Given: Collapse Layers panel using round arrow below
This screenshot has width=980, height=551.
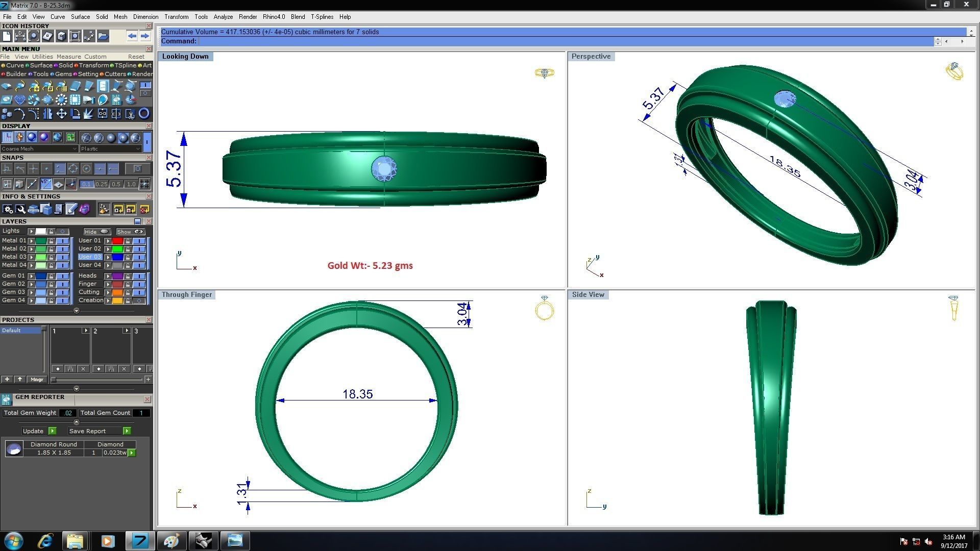Looking at the screenshot, I should pos(77,311).
